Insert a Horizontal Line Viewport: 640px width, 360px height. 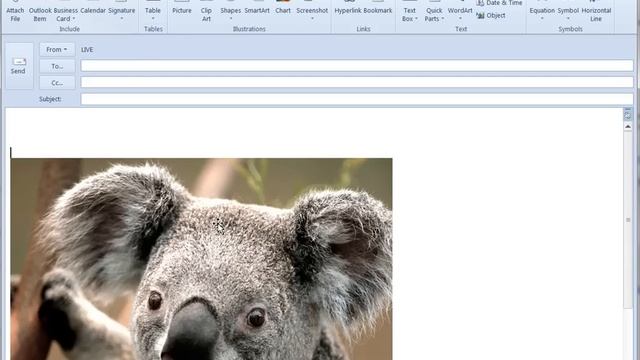click(596, 11)
